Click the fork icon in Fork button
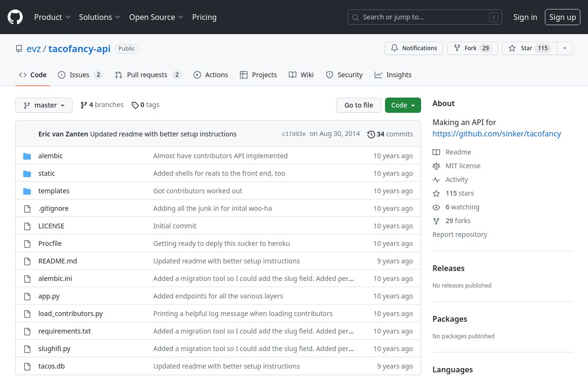The height and width of the screenshot is (379, 588). 457,48
